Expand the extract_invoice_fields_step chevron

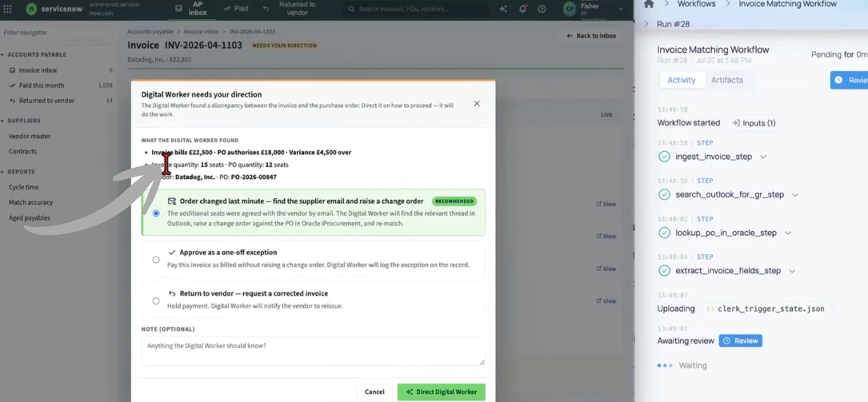pyautogui.click(x=792, y=271)
